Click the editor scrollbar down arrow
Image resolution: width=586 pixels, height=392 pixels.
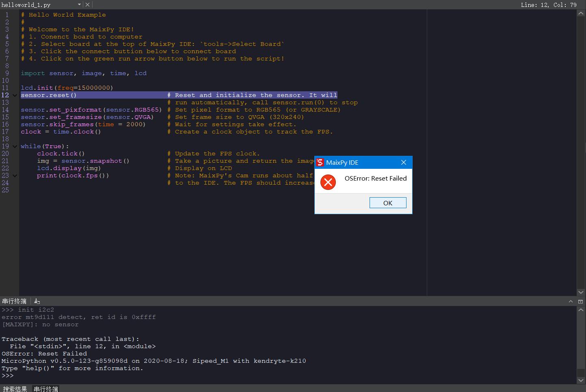pos(581,292)
